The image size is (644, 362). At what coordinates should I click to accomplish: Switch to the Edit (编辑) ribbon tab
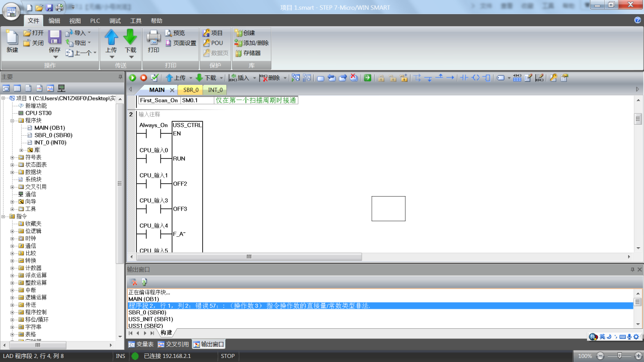tap(54, 21)
